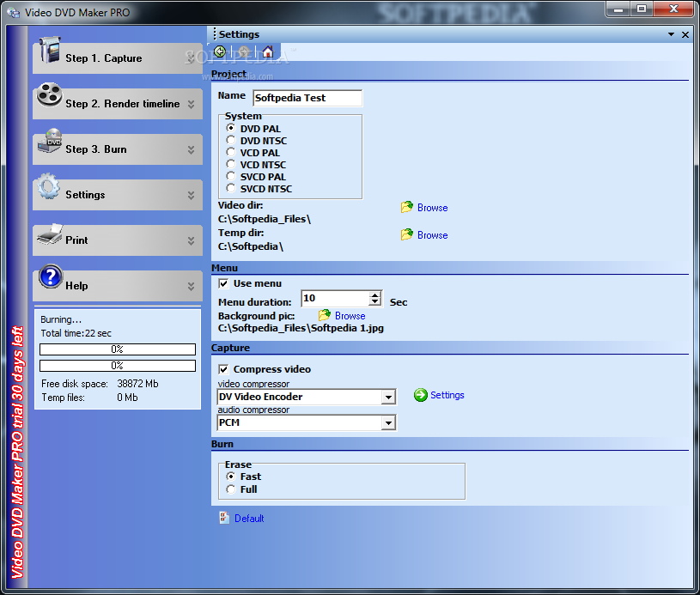Increase Menu duration with up arrow
Viewport: 700px width, 595px height.
coord(375,294)
